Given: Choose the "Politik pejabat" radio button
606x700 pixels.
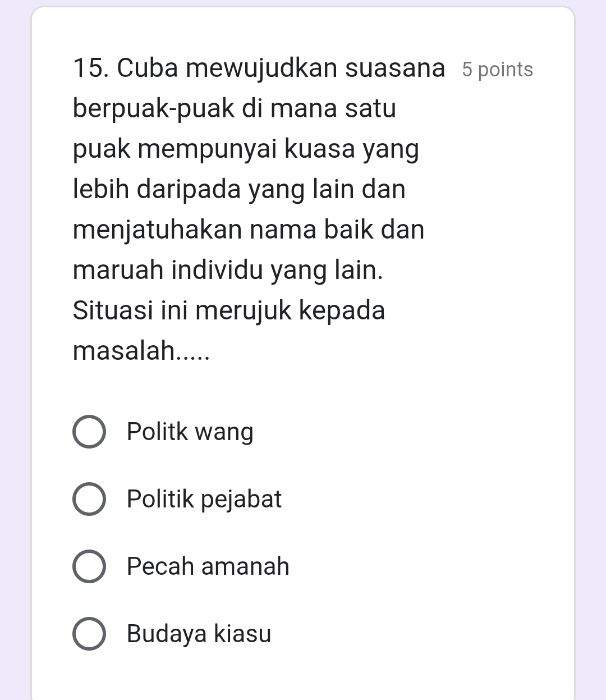Looking at the screenshot, I should [89, 499].
